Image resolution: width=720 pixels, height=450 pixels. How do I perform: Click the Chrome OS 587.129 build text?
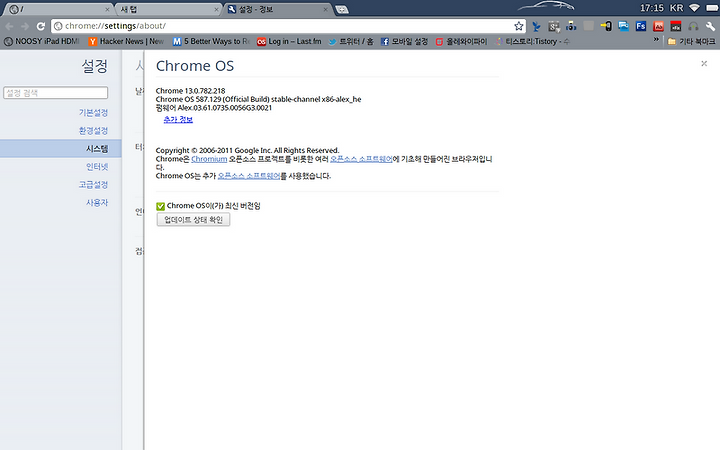[x=259, y=99]
